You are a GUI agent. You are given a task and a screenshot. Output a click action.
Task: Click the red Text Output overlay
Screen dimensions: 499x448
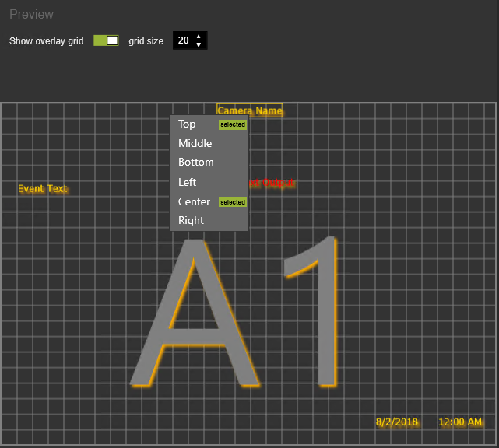274,184
